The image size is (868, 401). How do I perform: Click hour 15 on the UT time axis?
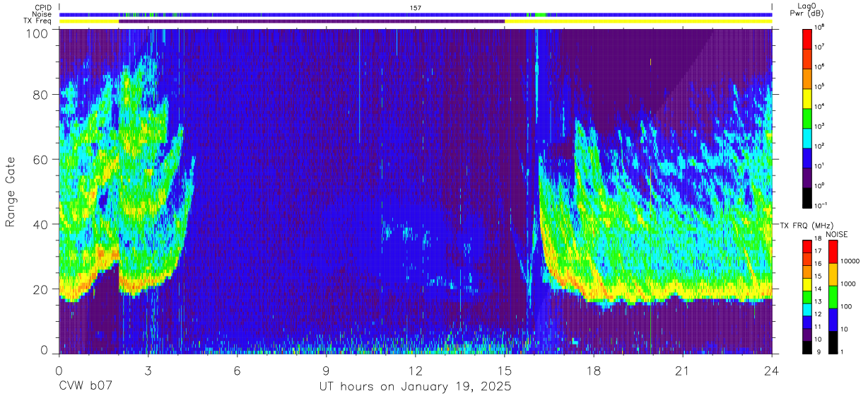pyautogui.click(x=505, y=370)
